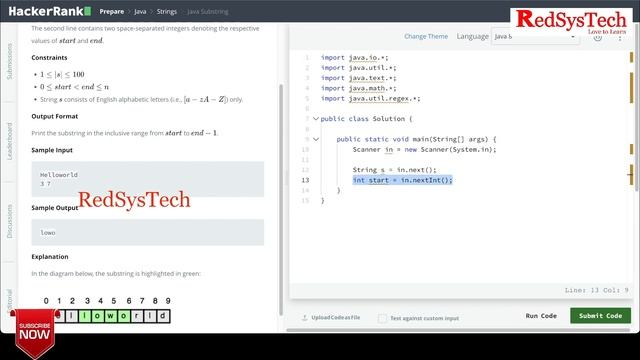Click line 'Scanner in = new Scanner(System.in);'
This screenshot has width=640, height=360.
[424, 149]
